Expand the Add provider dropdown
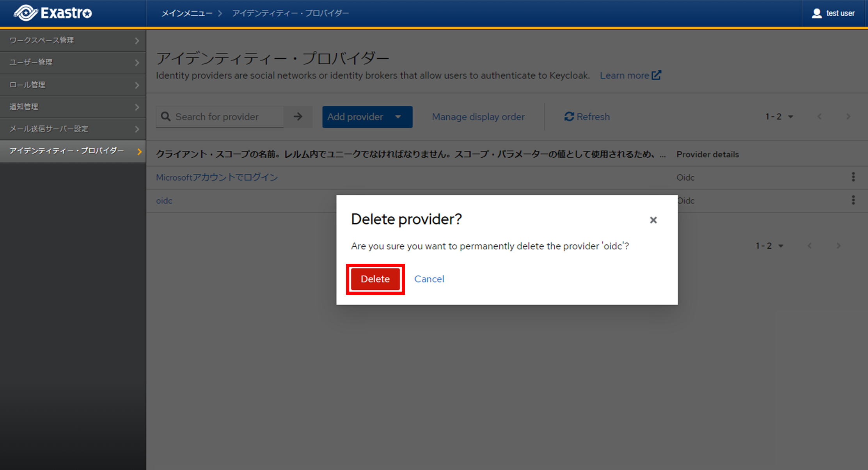Image resolution: width=868 pixels, height=470 pixels. pyautogui.click(x=367, y=117)
